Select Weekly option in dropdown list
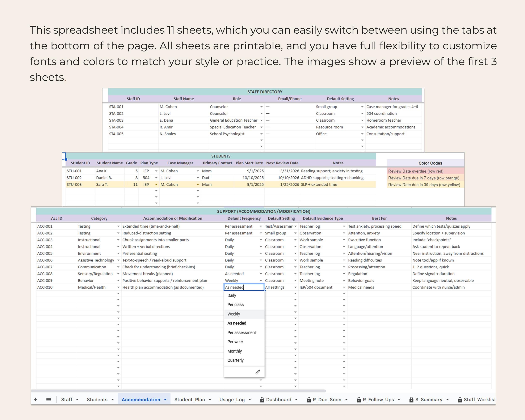 244,314
